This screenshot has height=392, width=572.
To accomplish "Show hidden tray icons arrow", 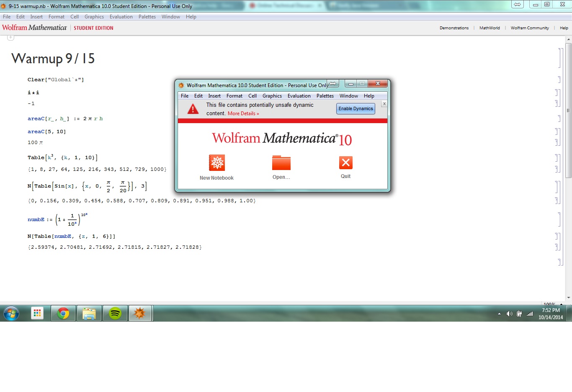I will coord(499,314).
